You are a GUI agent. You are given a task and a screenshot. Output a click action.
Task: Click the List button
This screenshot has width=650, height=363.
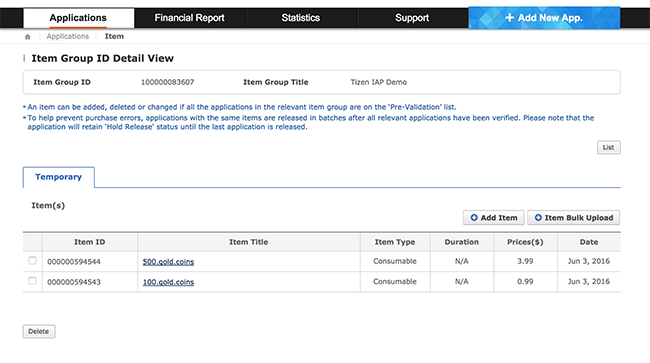point(609,148)
